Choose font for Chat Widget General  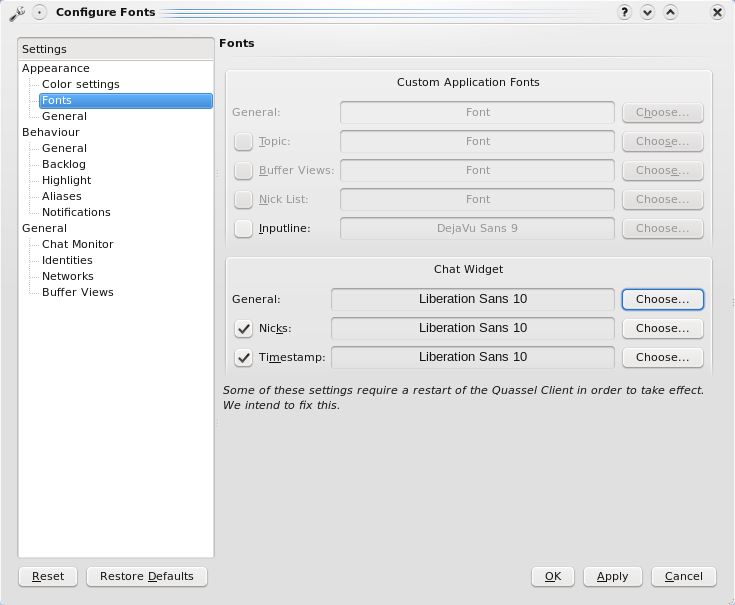click(663, 299)
